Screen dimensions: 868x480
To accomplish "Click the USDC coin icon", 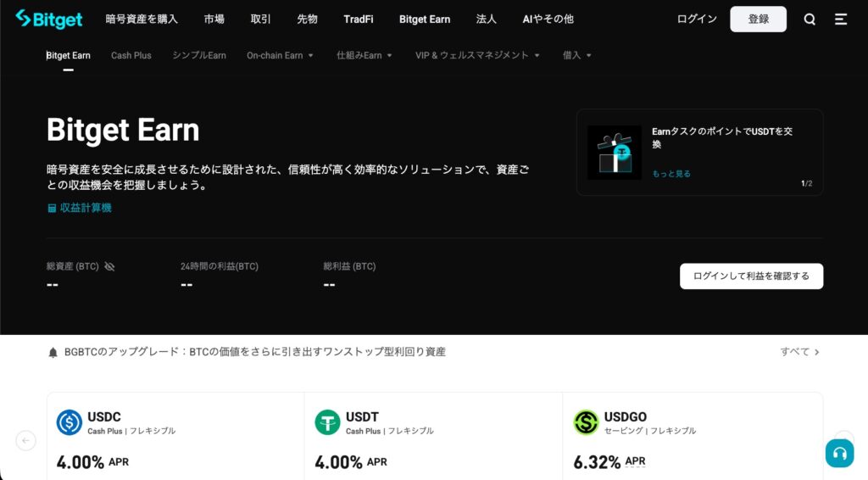I will click(70, 422).
